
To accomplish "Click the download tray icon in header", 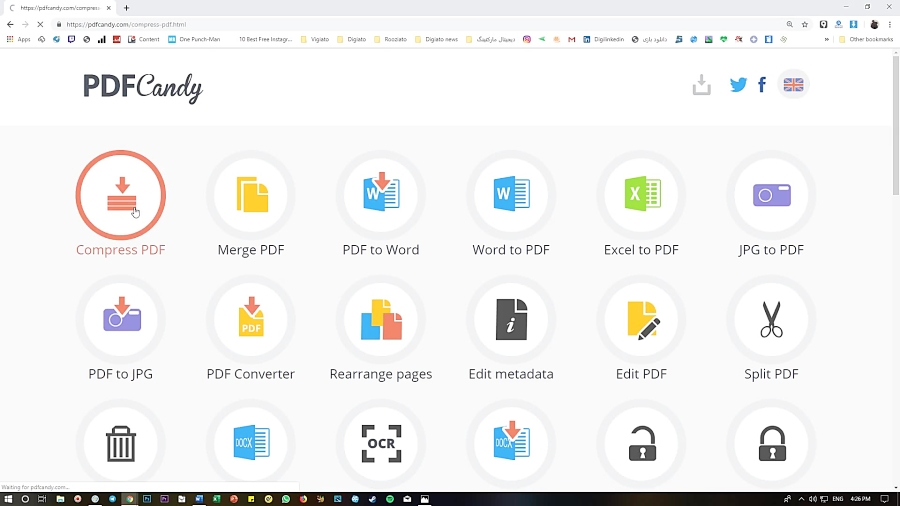I will 701,85.
